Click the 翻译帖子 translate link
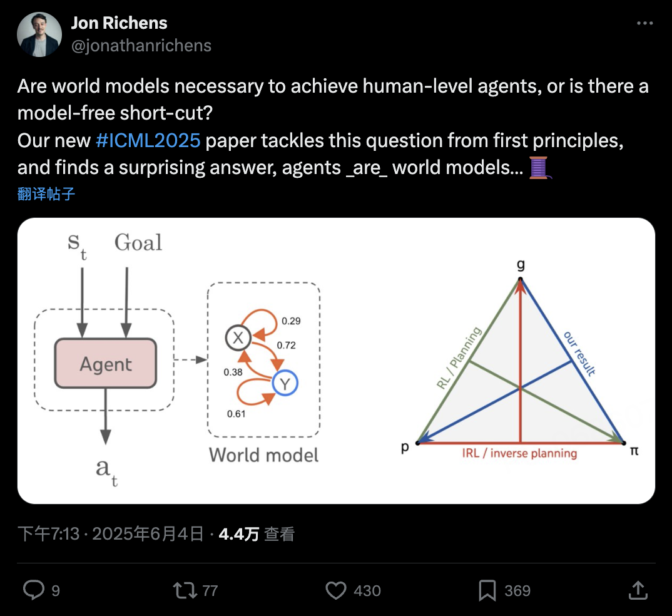 [46, 194]
